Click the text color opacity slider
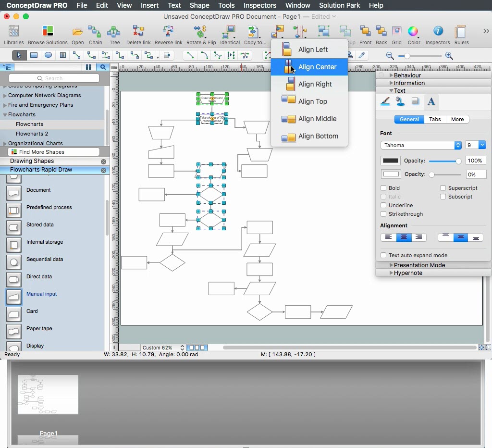This screenshot has height=448, width=492. tap(444, 161)
